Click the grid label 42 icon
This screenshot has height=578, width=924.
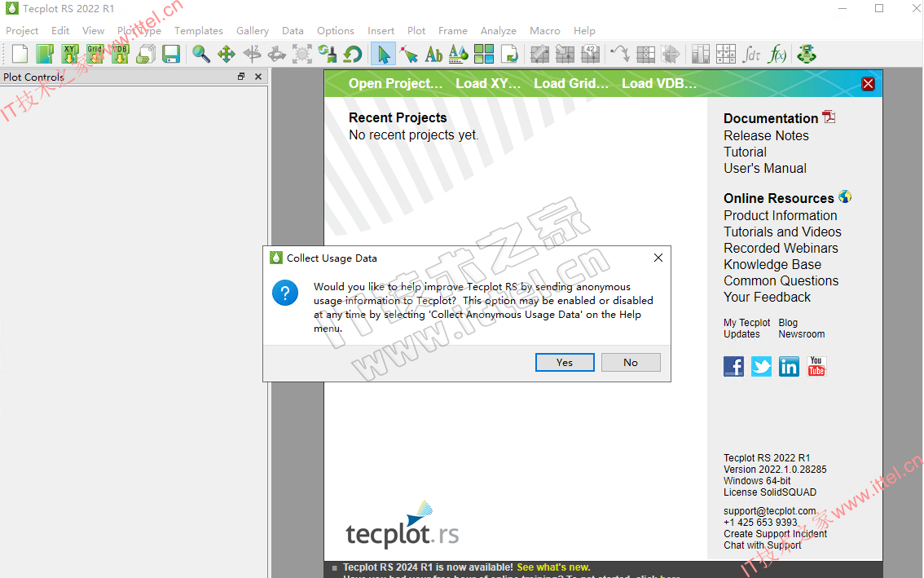coord(590,55)
